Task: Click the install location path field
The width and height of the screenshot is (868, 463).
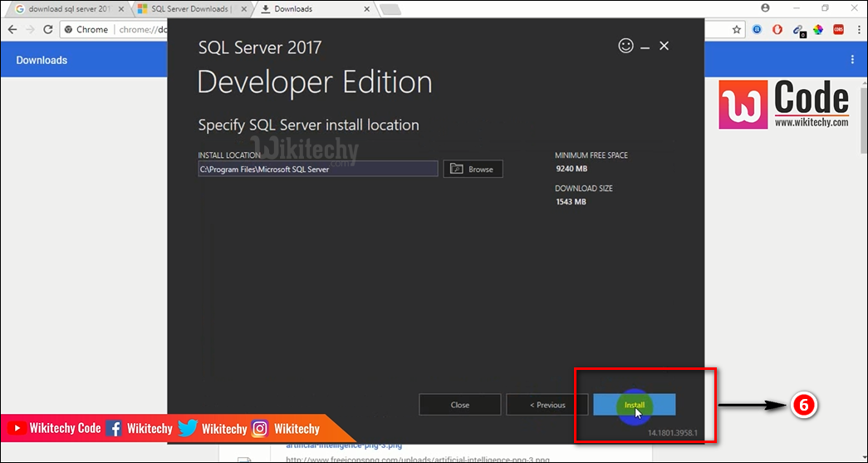Action: [x=317, y=170]
